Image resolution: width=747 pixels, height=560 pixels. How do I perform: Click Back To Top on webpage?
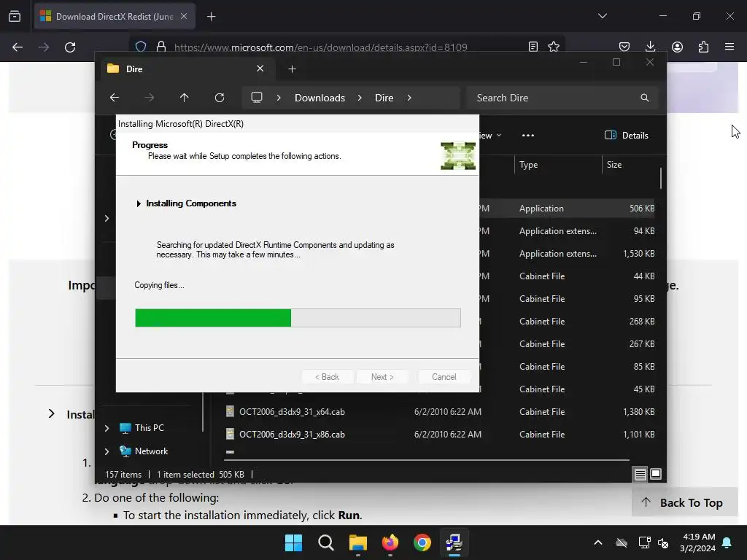coord(684,503)
